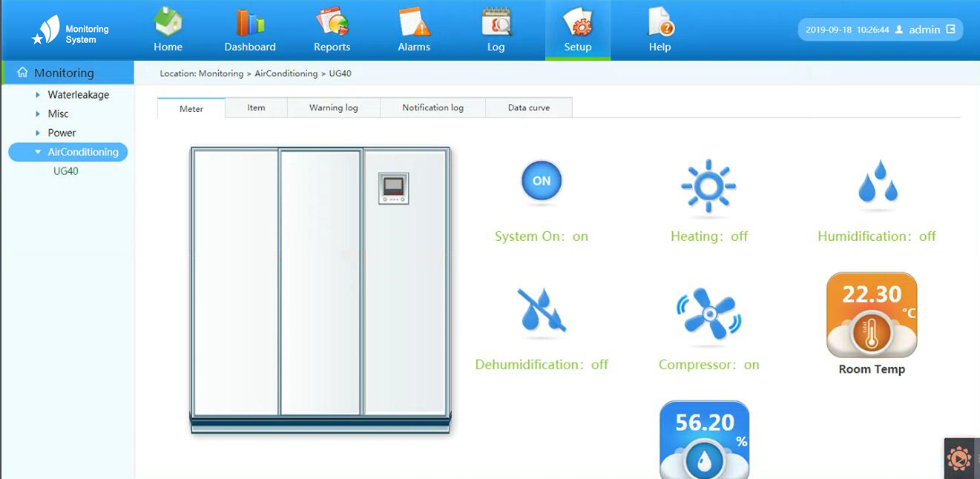
Task: Open the Help icon
Action: pos(660,23)
